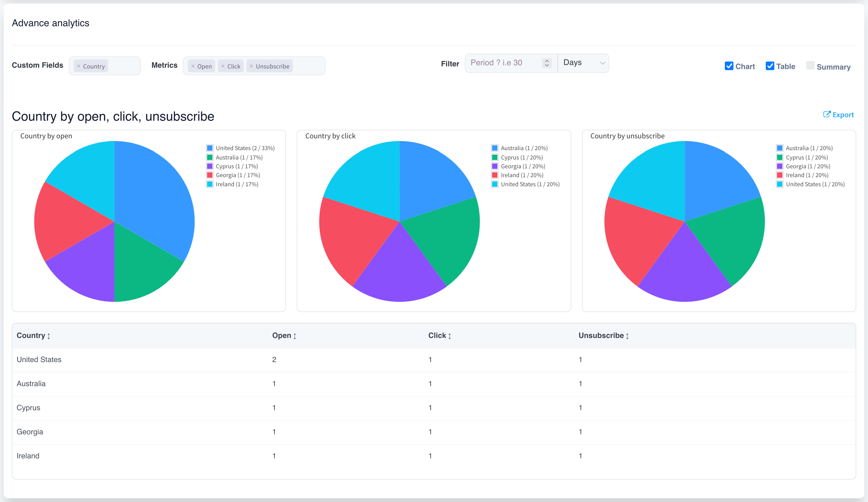Remove the Click metric tag
Viewport: 868px width, 502px height.
click(x=223, y=66)
